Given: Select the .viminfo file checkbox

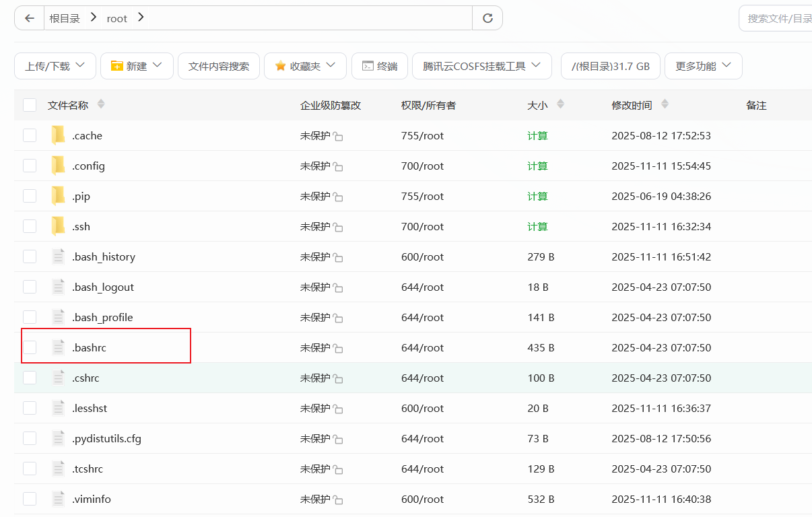Looking at the screenshot, I should pos(30,499).
